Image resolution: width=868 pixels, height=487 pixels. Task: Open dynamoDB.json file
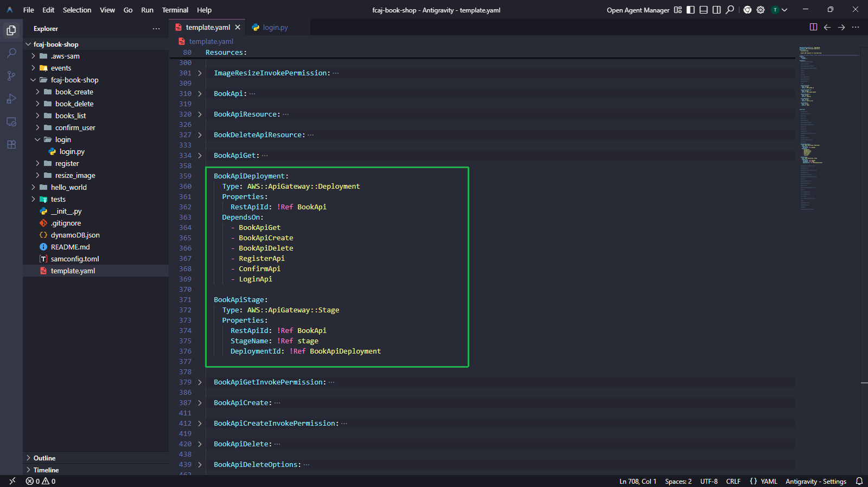coord(96,235)
